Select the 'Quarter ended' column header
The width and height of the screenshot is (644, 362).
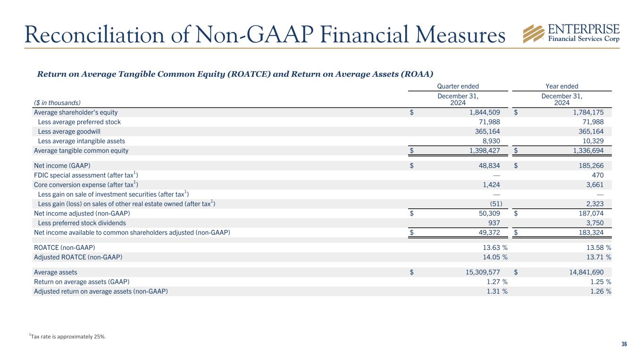coord(458,86)
